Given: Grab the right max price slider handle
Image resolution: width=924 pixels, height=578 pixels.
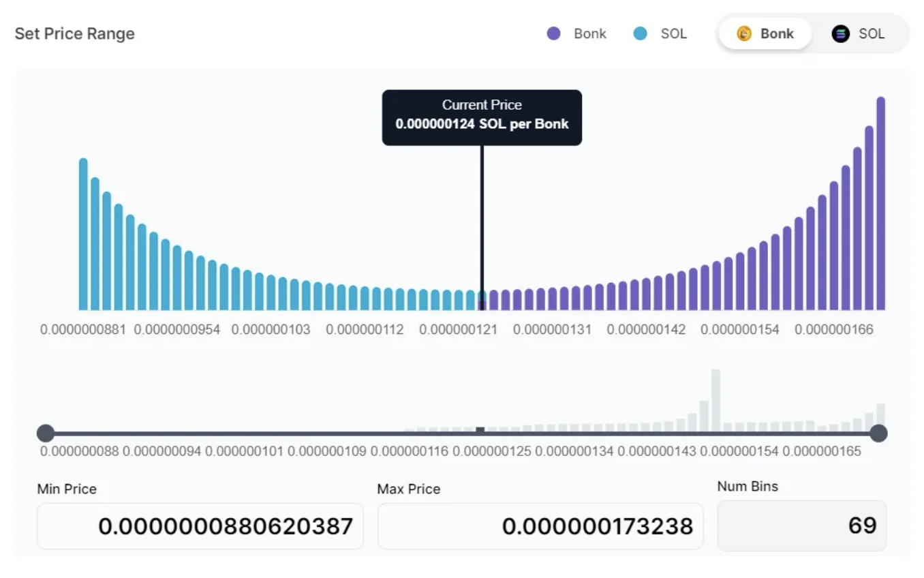Looking at the screenshot, I should 878,433.
